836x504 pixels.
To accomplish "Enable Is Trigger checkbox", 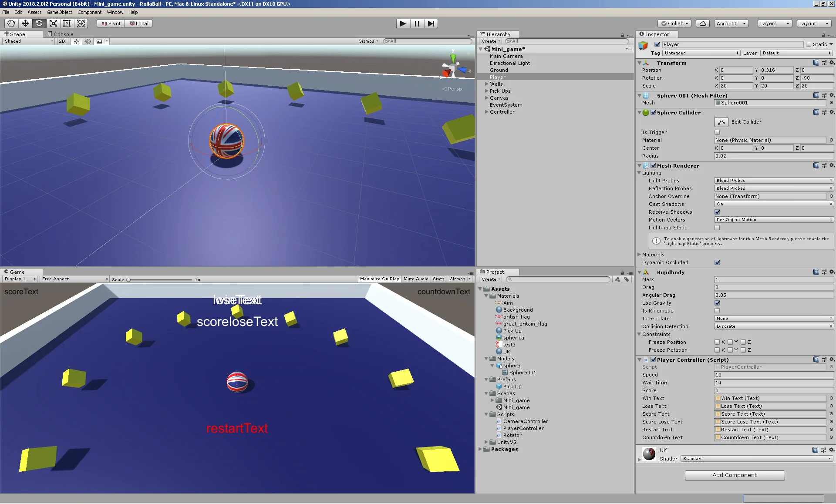I will point(717,132).
